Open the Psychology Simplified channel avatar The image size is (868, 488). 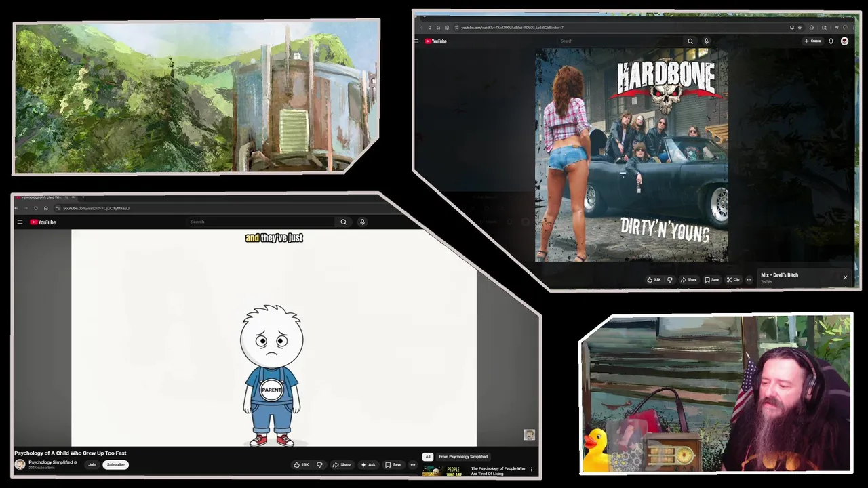(20, 464)
